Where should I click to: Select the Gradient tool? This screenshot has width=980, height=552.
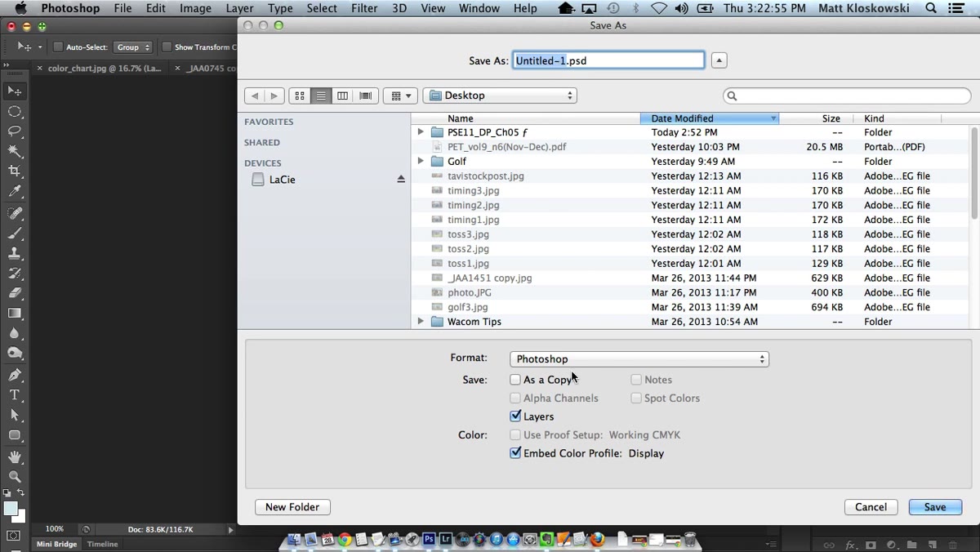click(x=15, y=314)
